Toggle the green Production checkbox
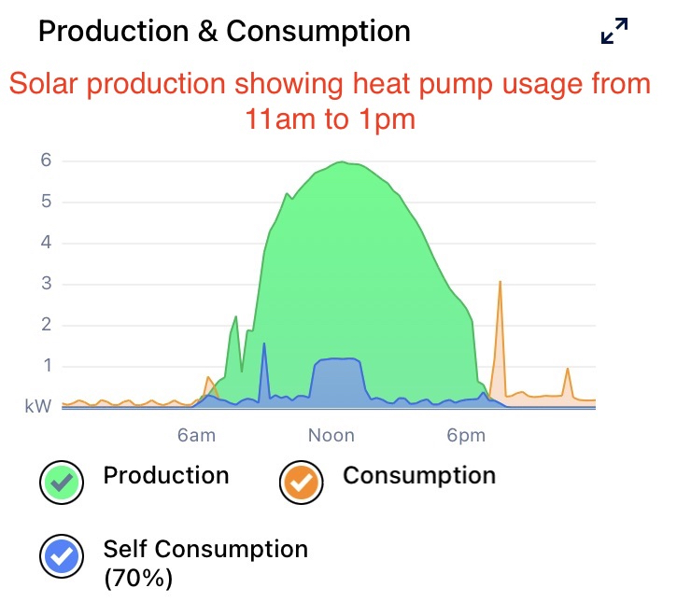 click(x=62, y=482)
